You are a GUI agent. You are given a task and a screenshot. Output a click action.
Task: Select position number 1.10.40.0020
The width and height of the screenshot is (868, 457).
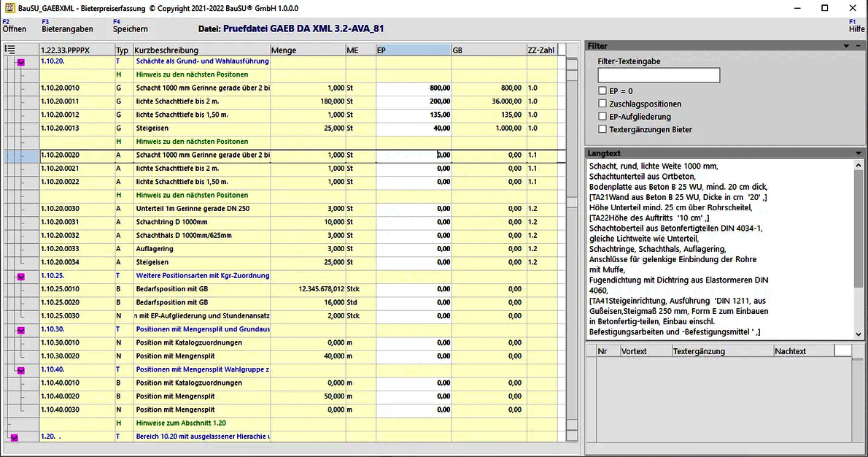[x=60, y=396]
